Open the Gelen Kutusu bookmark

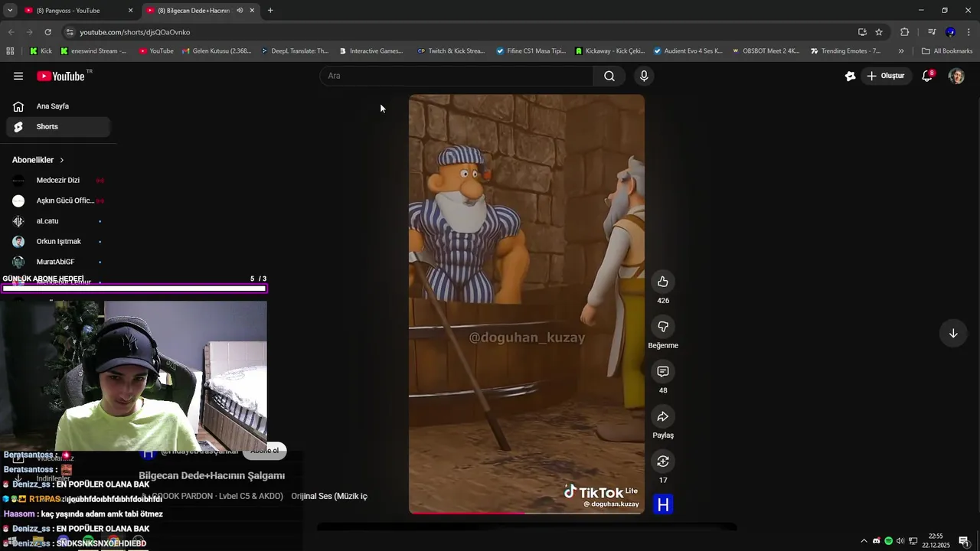point(217,51)
